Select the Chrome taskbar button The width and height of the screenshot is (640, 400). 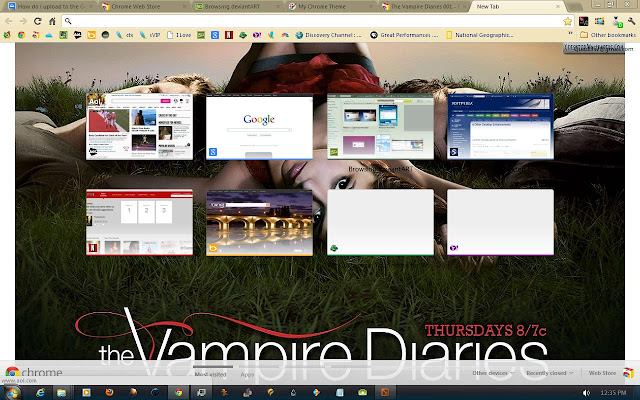[x=178, y=393]
